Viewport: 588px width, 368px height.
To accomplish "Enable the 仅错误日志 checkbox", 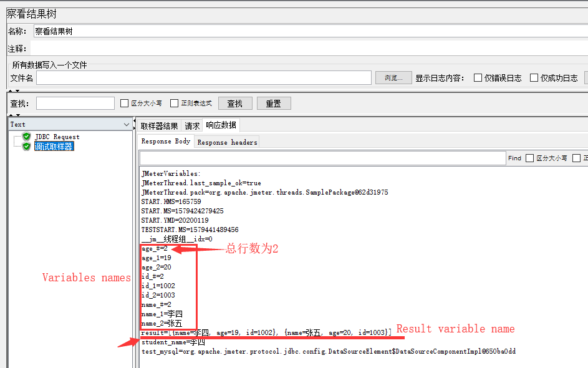I will point(478,78).
